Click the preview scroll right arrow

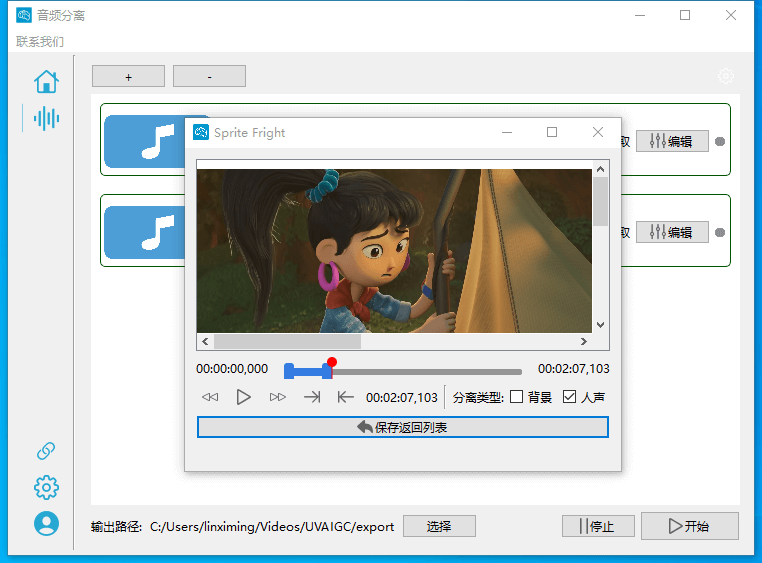(x=584, y=341)
